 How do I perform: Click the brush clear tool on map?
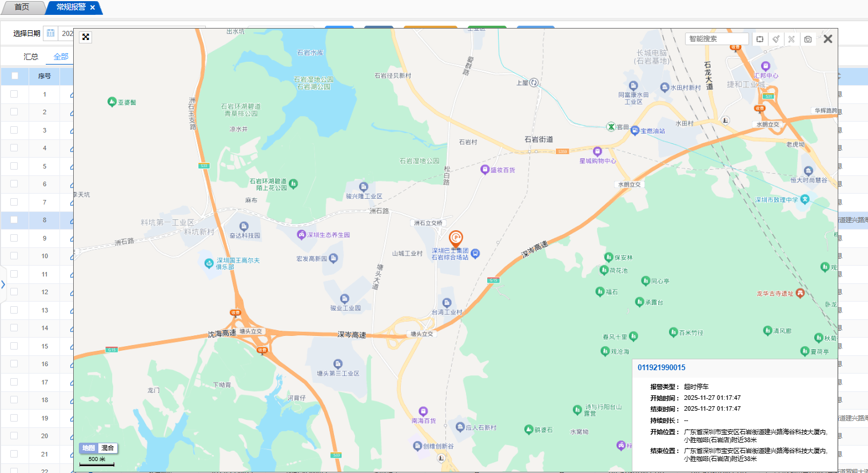(775, 39)
